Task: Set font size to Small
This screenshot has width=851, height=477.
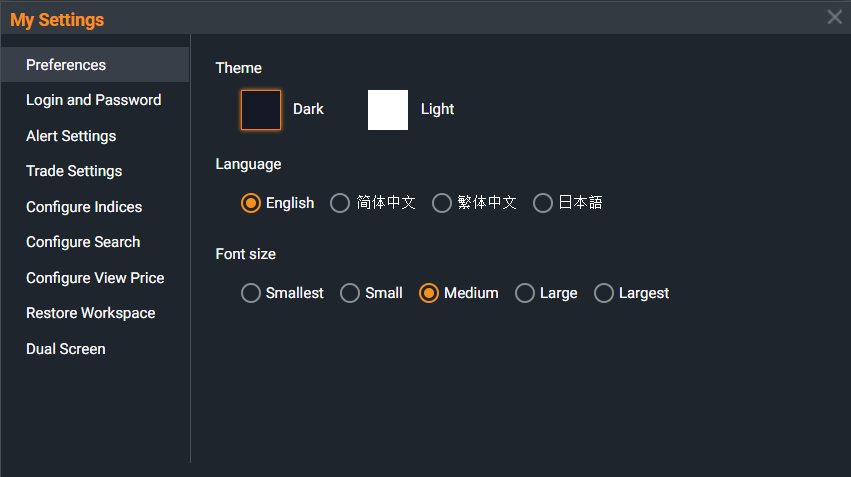Action: click(x=350, y=293)
